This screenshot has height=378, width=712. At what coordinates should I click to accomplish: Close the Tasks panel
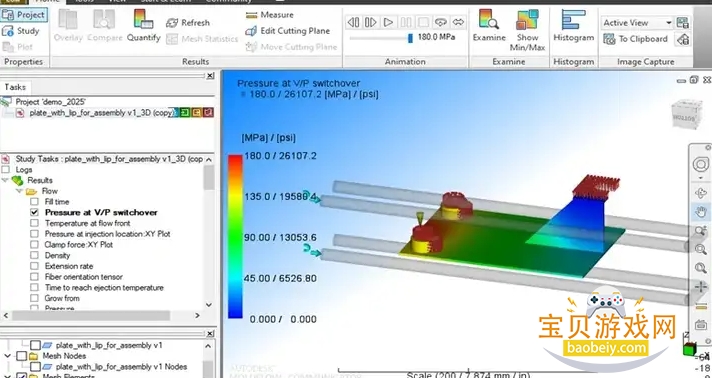(x=210, y=75)
